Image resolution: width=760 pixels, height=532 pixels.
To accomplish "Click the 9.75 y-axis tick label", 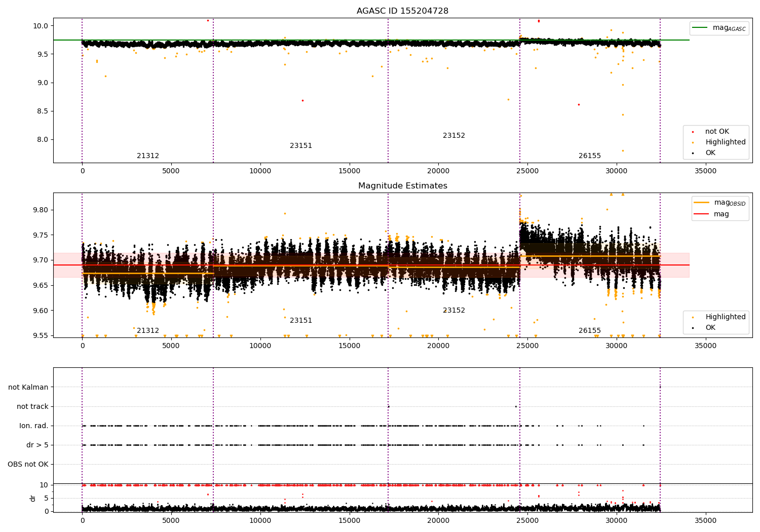I will (x=42, y=235).
